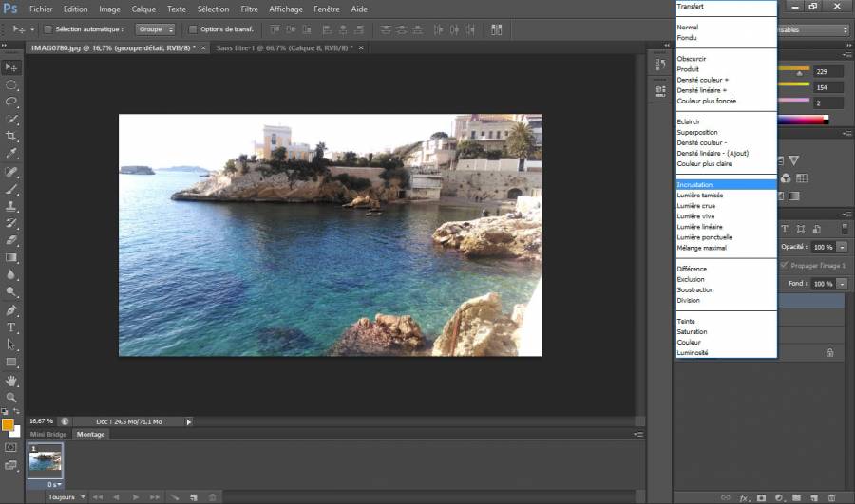This screenshot has height=504, width=855.
Task: Switch to the Mini Bridge tab
Action: click(x=49, y=435)
